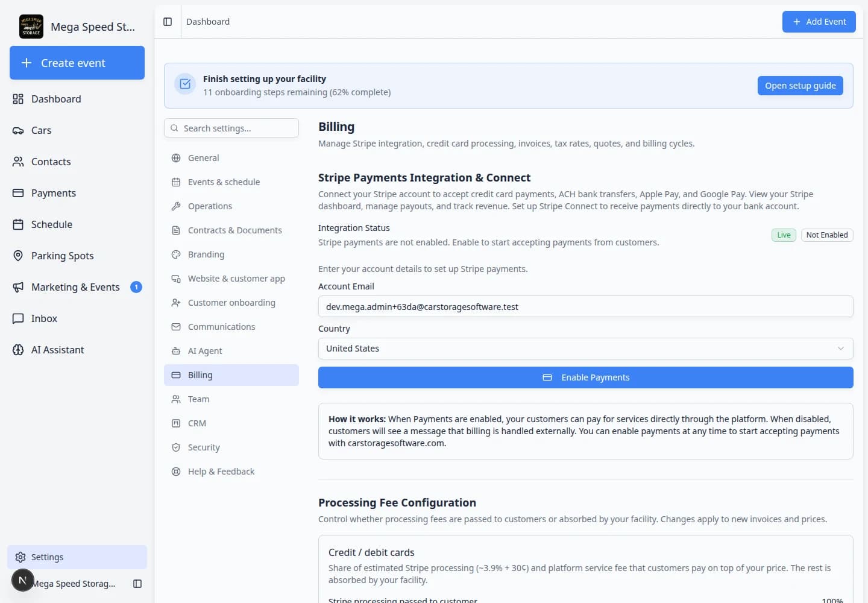Click the onboarding checklist icon in banner

185,84
